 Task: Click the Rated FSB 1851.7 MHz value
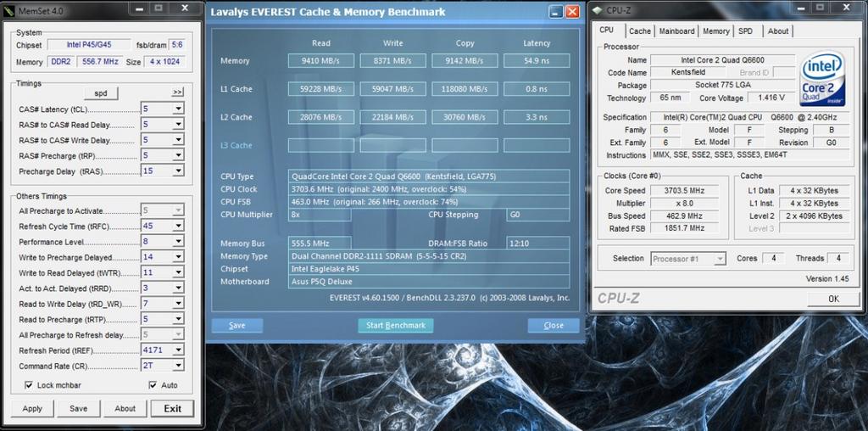tap(685, 227)
